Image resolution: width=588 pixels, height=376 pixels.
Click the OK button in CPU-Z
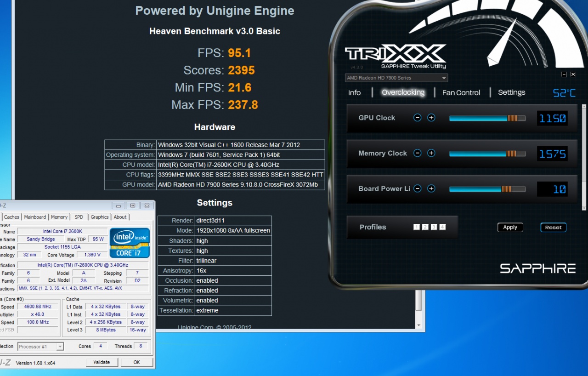(x=136, y=362)
